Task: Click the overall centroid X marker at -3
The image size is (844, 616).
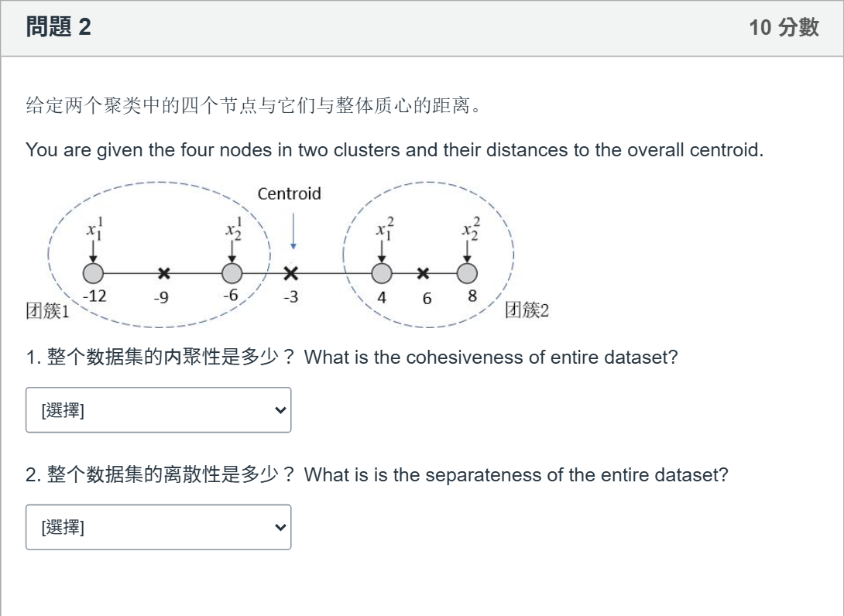Action: click(290, 273)
